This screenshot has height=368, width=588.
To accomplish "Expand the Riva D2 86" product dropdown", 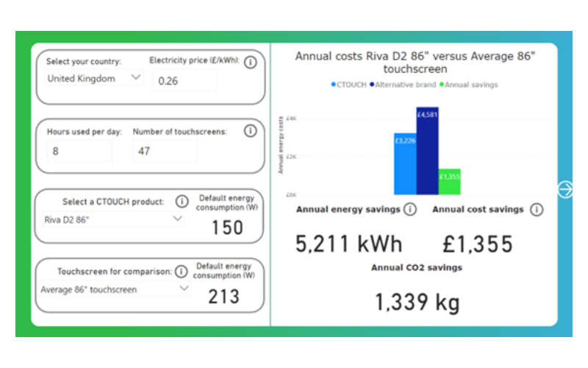I will click(x=113, y=219).
